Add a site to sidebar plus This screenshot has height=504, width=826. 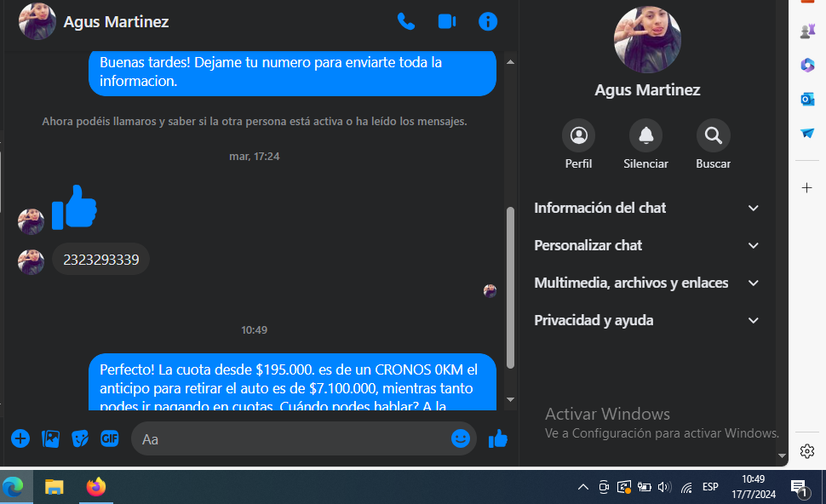[807, 187]
